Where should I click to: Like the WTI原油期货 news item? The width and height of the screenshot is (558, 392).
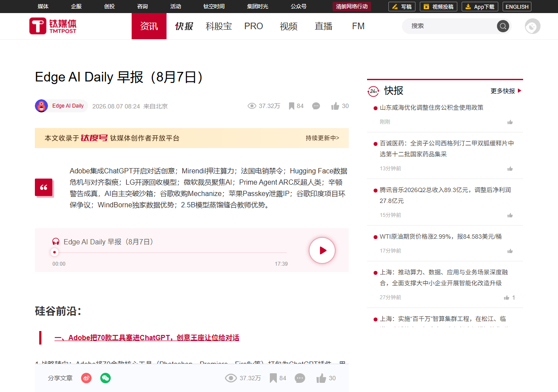point(510,251)
